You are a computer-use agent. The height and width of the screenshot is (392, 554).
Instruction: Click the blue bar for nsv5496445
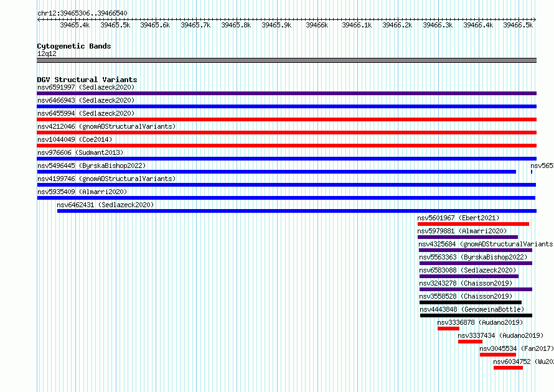(x=276, y=172)
